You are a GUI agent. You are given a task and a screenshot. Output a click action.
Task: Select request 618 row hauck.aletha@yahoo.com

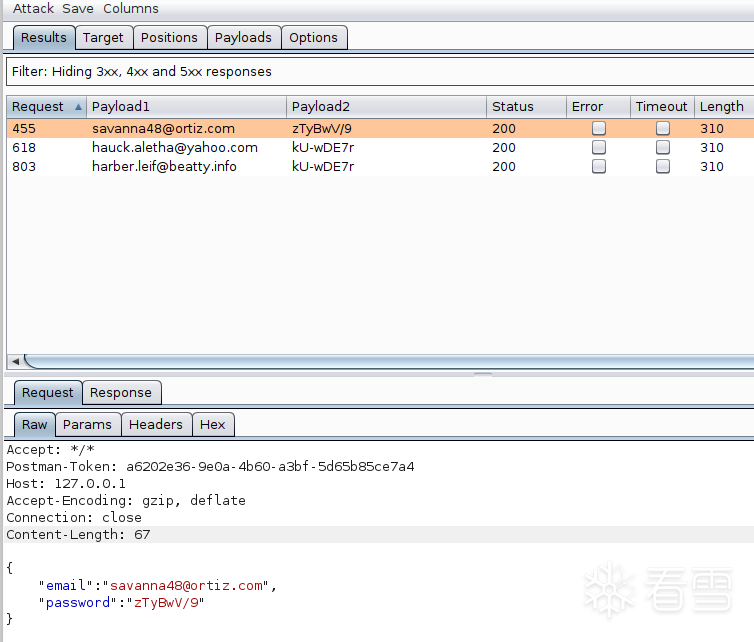click(x=175, y=147)
